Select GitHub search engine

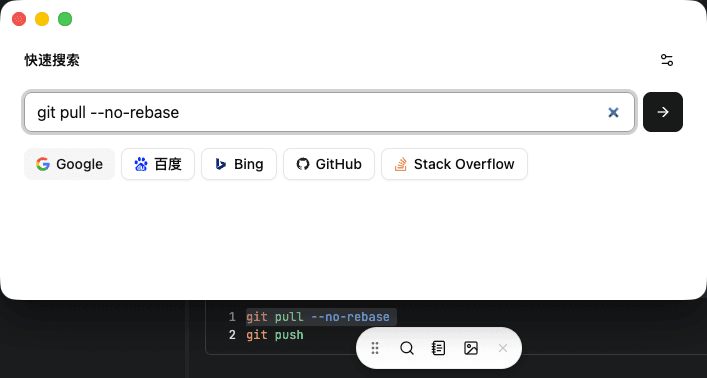coord(329,164)
